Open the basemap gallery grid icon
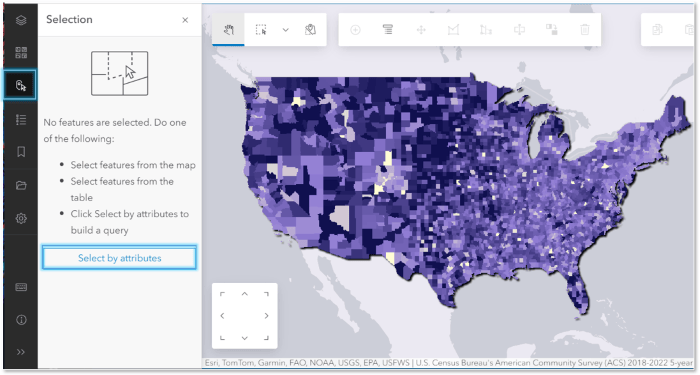Viewport: 700px width, 375px height. (x=21, y=53)
